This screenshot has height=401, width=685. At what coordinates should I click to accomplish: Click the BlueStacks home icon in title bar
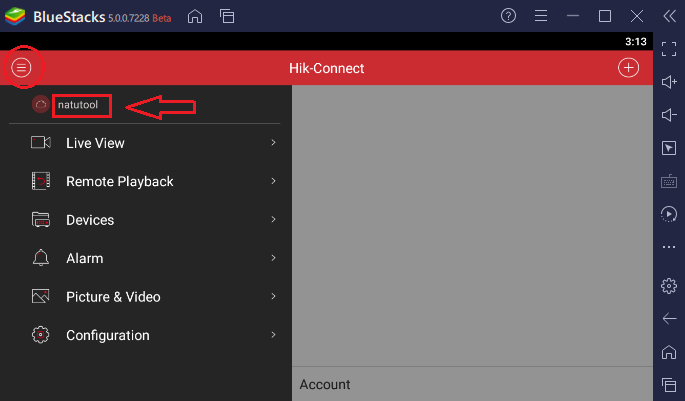tap(195, 16)
